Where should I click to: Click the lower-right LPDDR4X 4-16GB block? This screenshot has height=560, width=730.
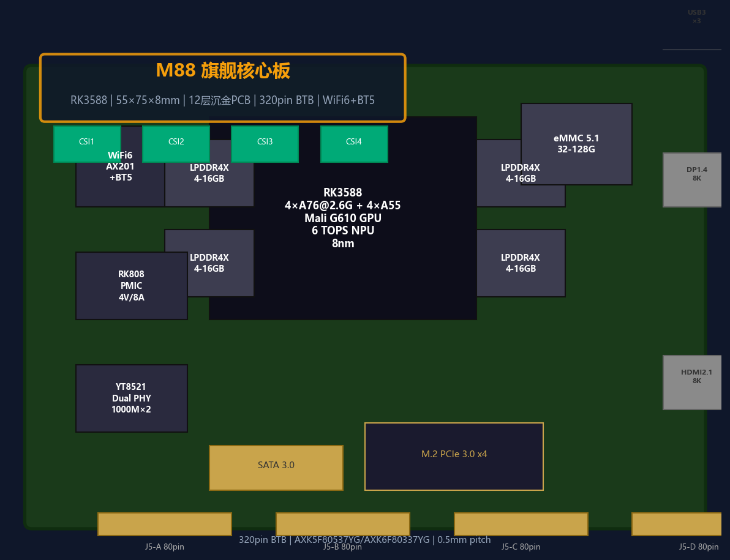click(521, 263)
